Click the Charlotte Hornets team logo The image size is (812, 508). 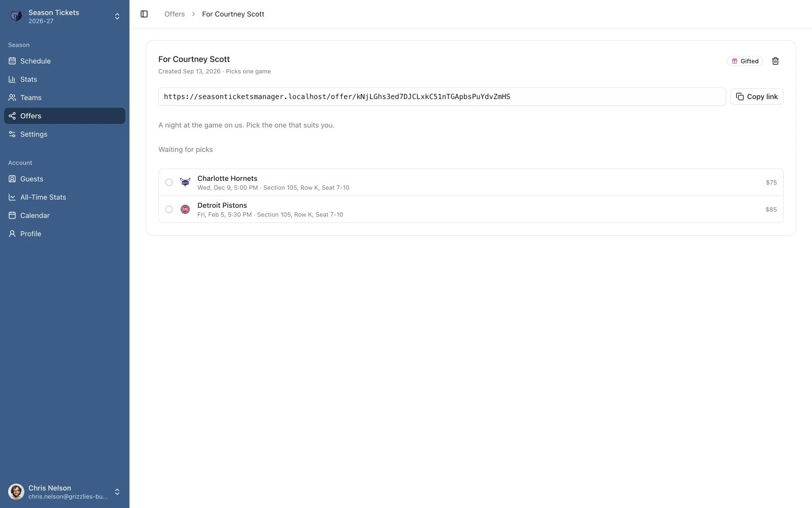click(185, 182)
